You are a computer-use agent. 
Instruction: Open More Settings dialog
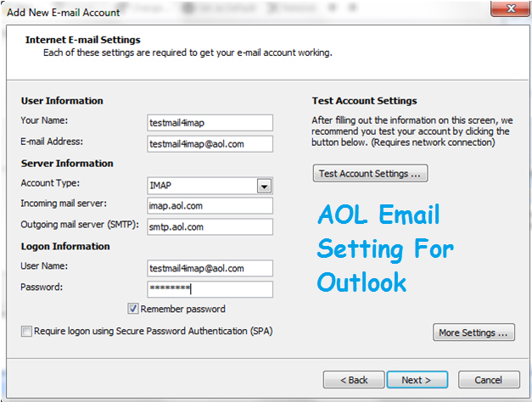(x=473, y=332)
